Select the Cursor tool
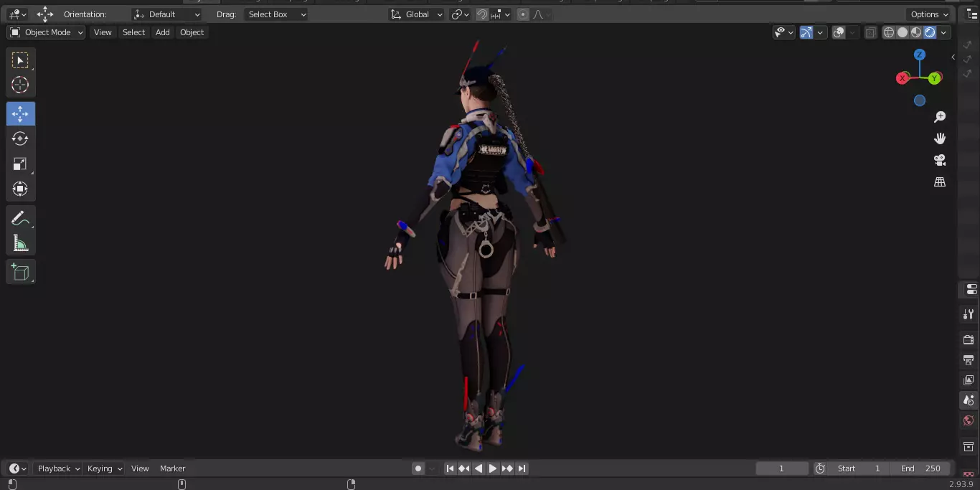The height and width of the screenshot is (490, 980). 20,85
